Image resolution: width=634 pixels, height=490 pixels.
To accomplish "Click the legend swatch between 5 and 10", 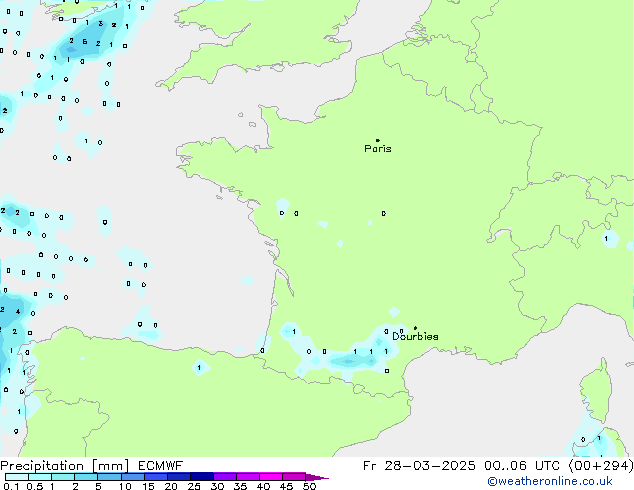I will (x=109, y=477).
